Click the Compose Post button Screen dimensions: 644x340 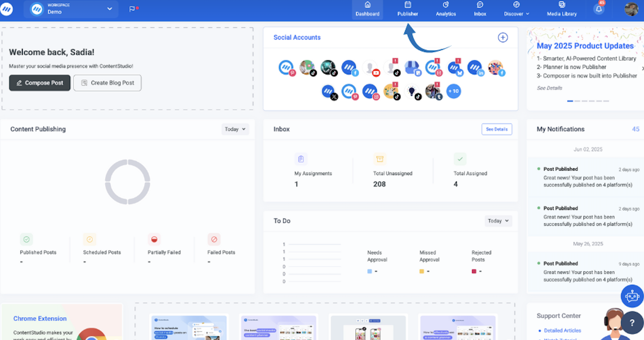tap(40, 83)
